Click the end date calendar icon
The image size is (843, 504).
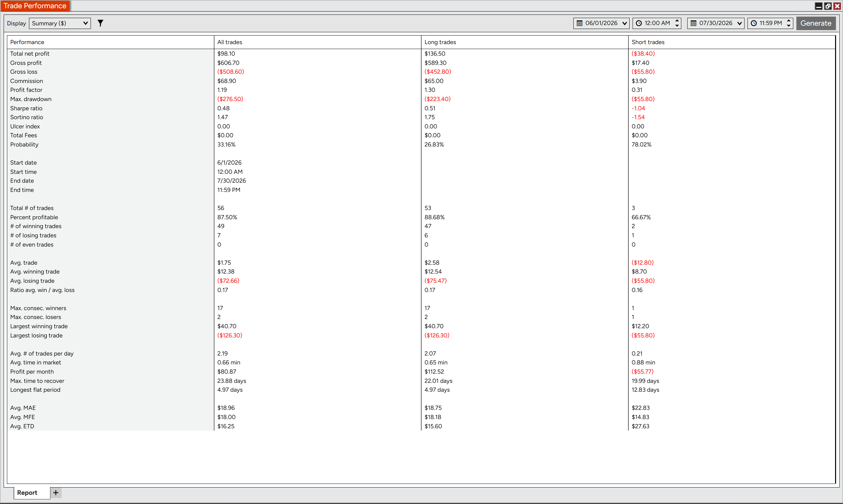[693, 23]
